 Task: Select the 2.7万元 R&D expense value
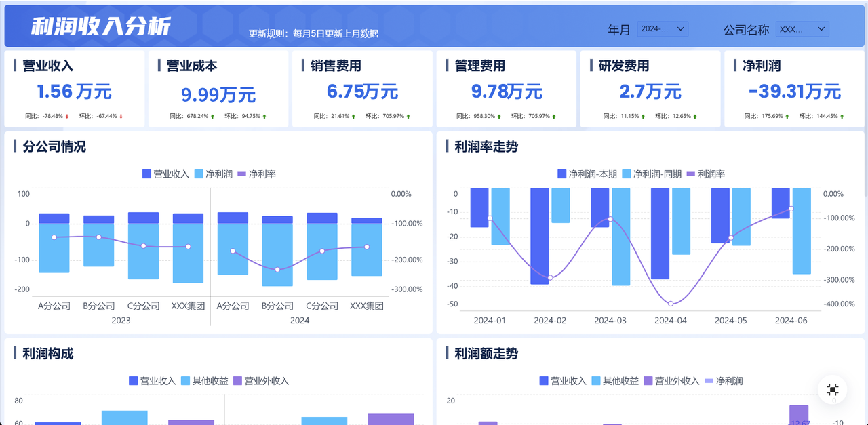tap(650, 91)
